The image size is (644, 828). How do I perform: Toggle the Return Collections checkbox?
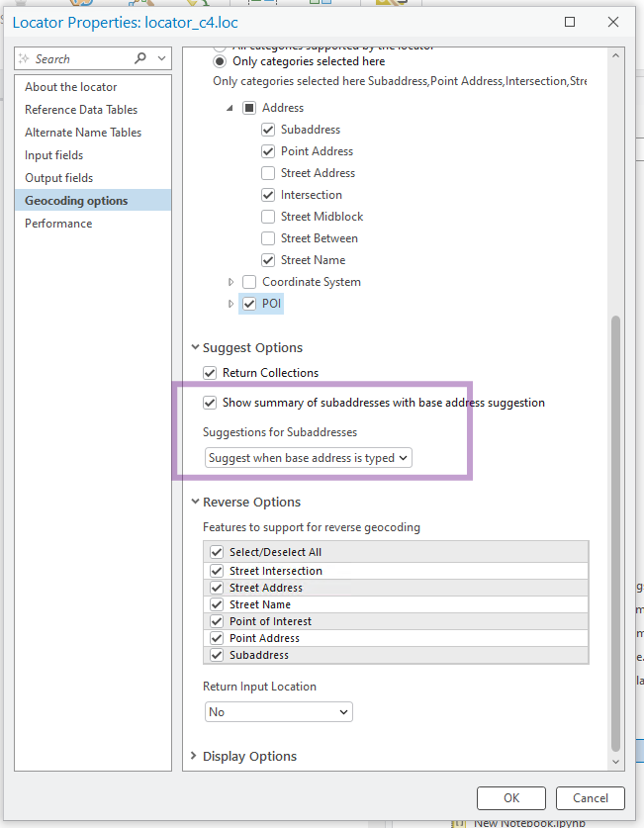(x=210, y=373)
